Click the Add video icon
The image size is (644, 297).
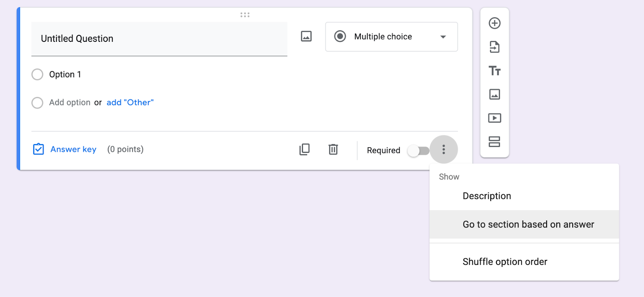[494, 118]
